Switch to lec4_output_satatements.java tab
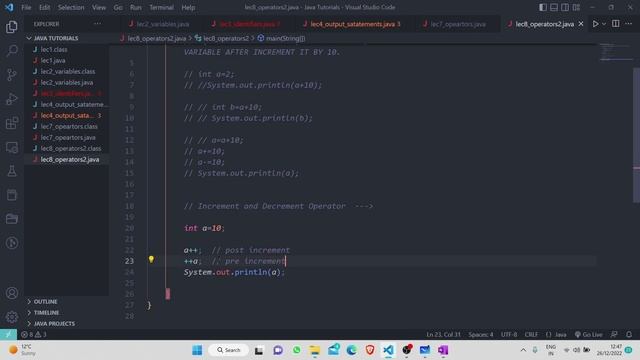The height and width of the screenshot is (360, 640). [x=352, y=24]
